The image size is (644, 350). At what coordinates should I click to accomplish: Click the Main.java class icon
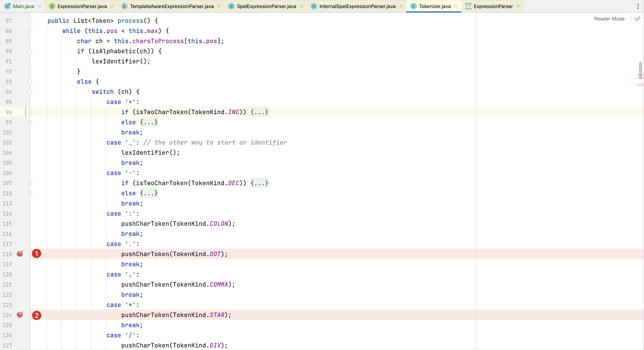click(8, 6)
